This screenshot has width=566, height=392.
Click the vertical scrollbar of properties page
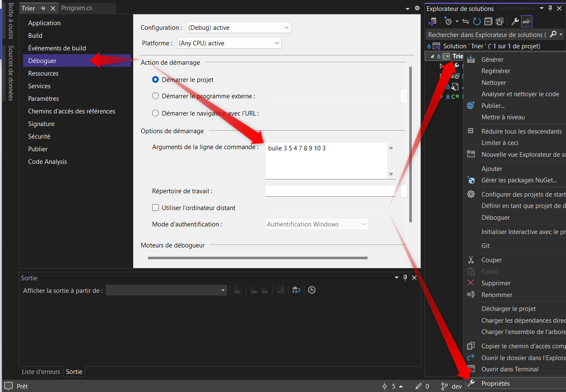point(410,143)
